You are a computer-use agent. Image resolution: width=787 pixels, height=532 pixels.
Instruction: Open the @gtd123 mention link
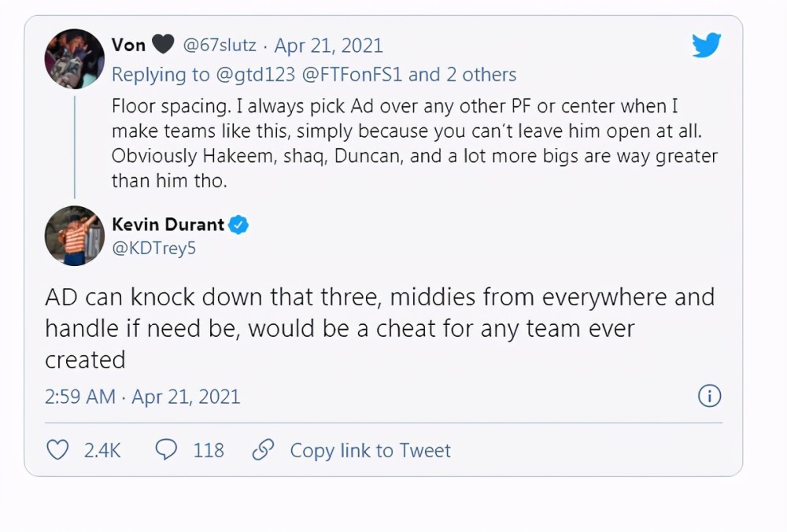click(x=256, y=75)
